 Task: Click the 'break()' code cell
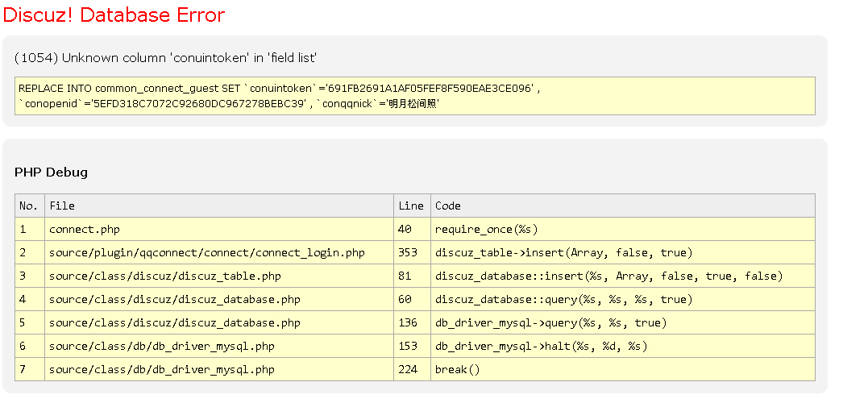[457, 370]
